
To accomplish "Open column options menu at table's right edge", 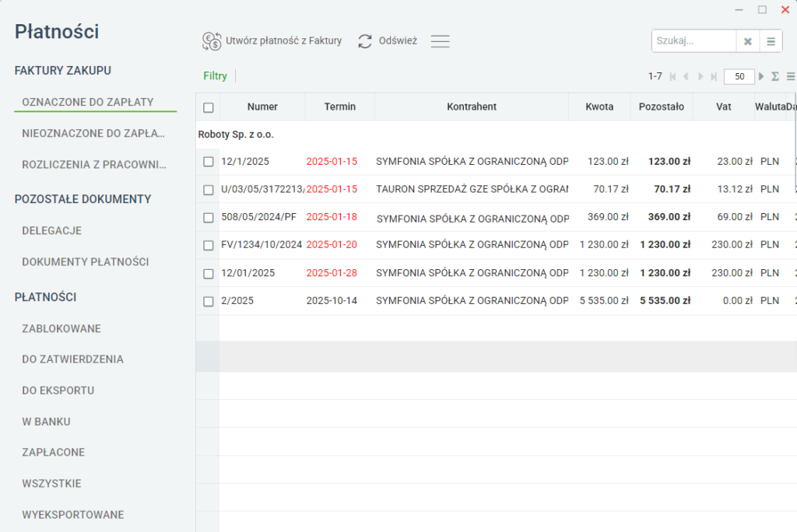I will (x=791, y=76).
